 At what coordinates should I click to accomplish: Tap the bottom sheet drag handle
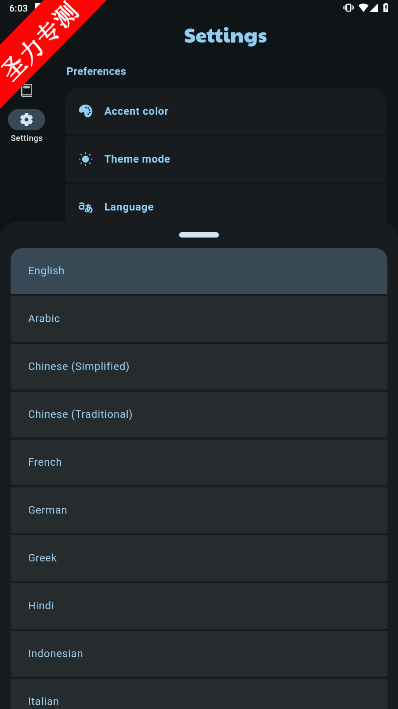199,235
